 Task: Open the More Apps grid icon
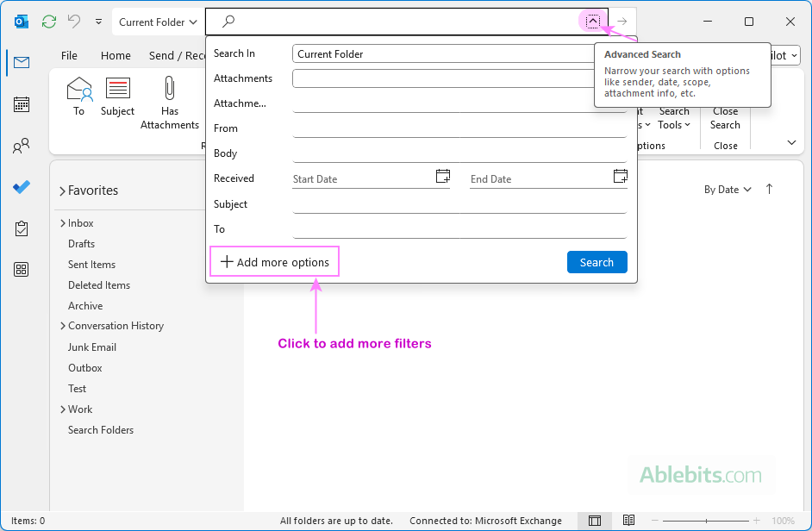(22, 270)
